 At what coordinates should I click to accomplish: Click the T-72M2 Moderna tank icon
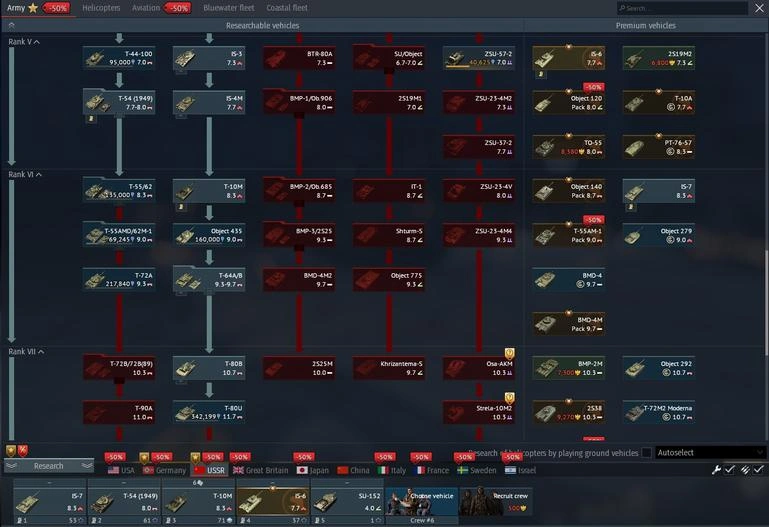[x=634, y=413]
